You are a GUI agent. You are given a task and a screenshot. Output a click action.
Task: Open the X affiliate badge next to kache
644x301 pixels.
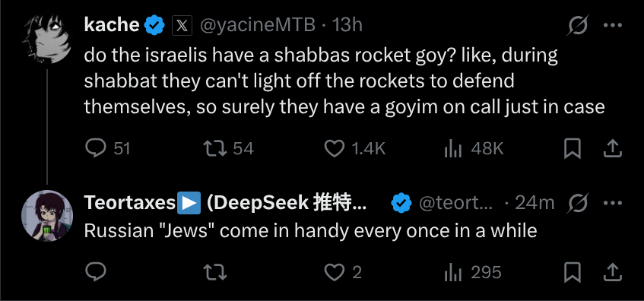[182, 25]
